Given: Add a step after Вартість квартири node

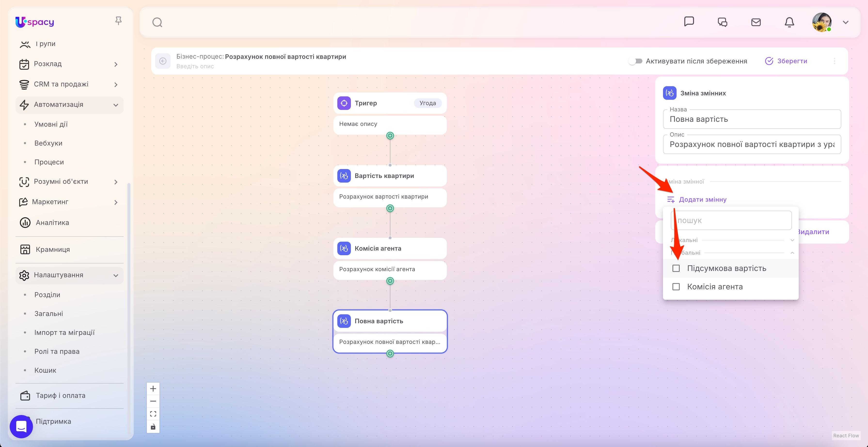Looking at the screenshot, I should 390,208.
